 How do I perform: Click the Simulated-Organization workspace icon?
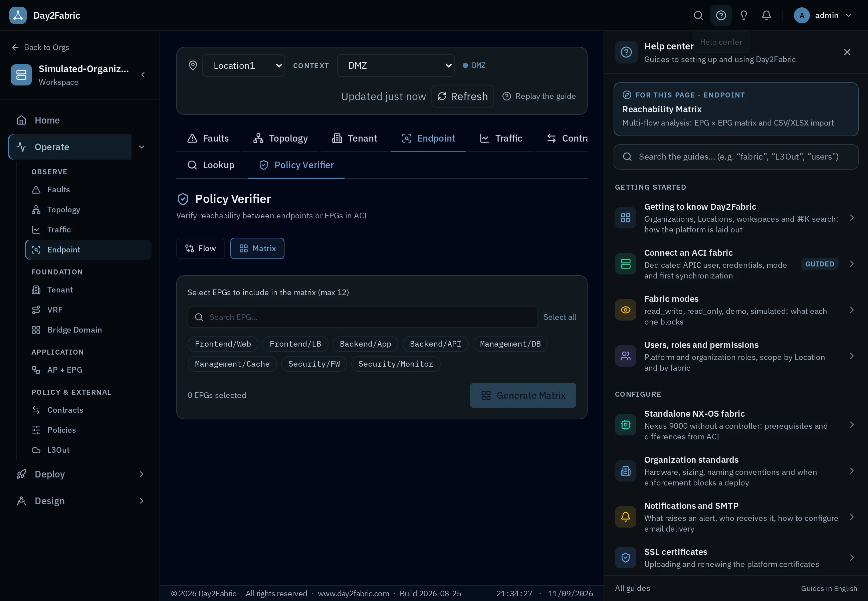21,74
